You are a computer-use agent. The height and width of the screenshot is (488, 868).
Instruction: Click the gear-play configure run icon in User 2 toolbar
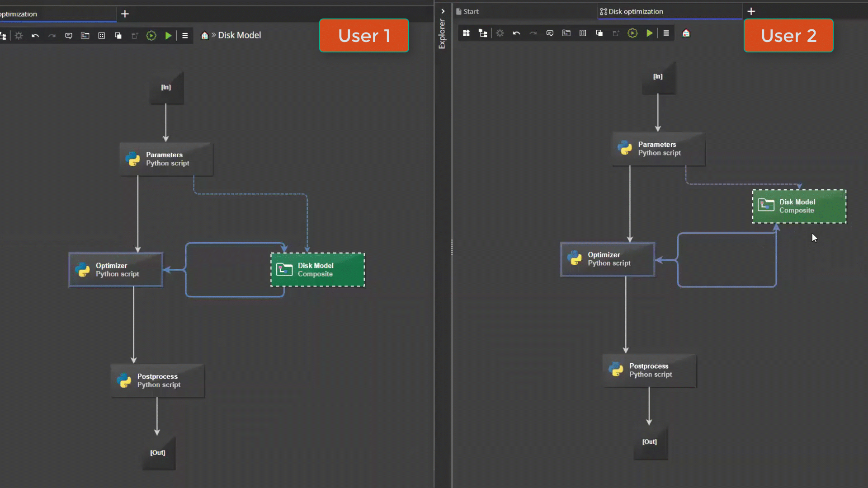click(x=632, y=33)
